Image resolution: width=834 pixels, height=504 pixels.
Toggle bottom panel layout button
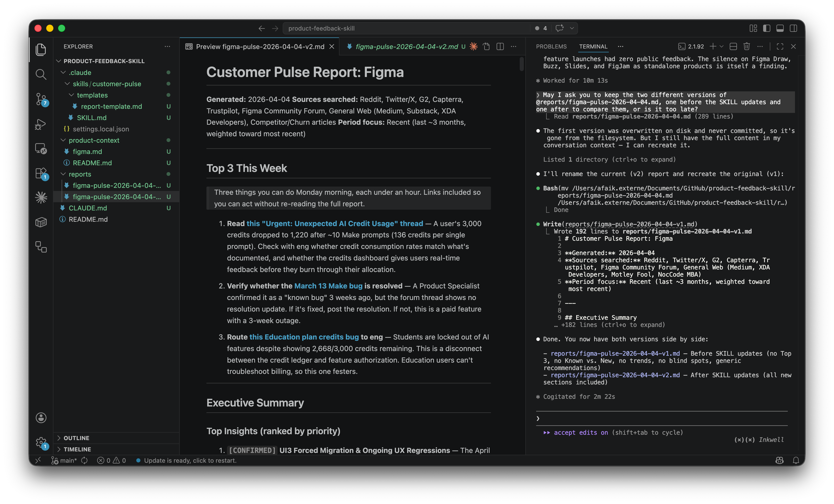coord(780,28)
